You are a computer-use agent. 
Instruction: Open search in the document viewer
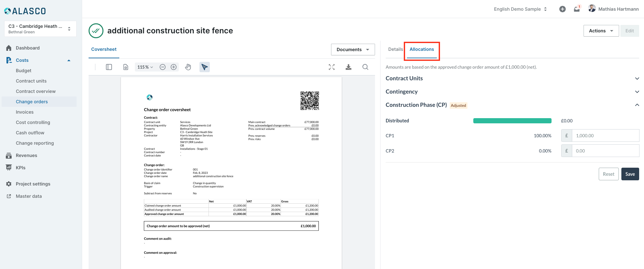pyautogui.click(x=365, y=67)
